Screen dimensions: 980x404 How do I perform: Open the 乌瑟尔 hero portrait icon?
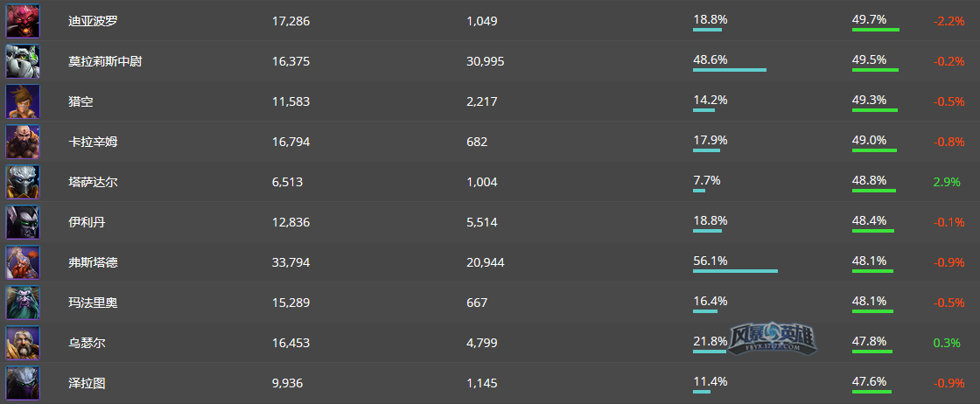tap(23, 343)
